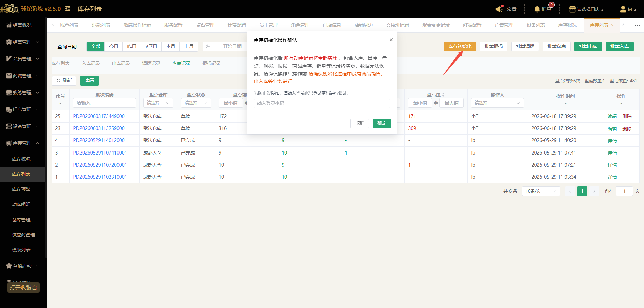Switch to the 入库记录 tab

tap(91, 63)
